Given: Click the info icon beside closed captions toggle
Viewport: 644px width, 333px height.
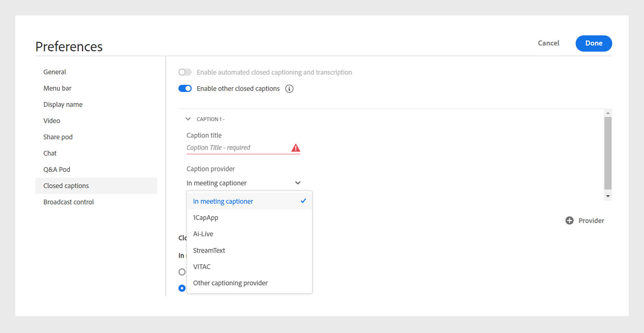Looking at the screenshot, I should [x=289, y=89].
